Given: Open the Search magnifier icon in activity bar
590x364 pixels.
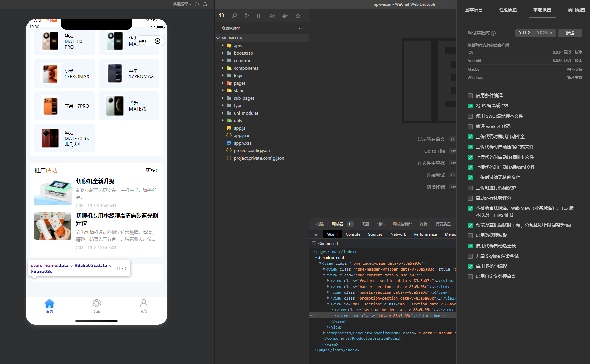Looking at the screenshot, I should point(234,16).
